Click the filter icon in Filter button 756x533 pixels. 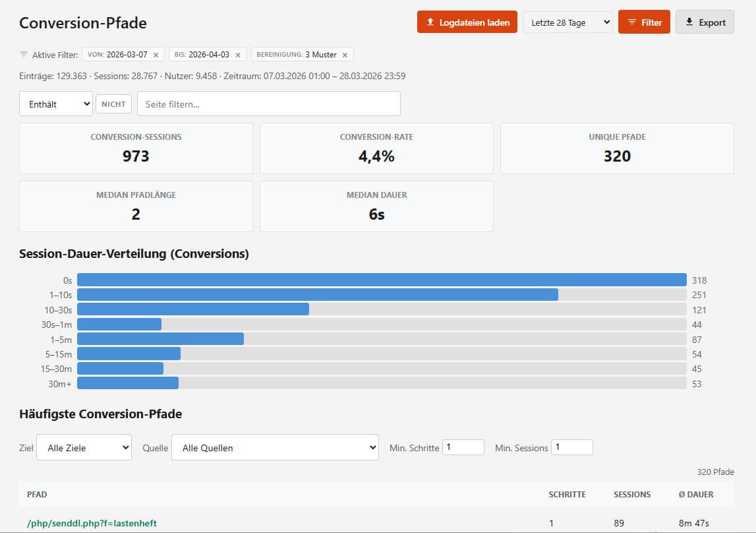click(631, 22)
